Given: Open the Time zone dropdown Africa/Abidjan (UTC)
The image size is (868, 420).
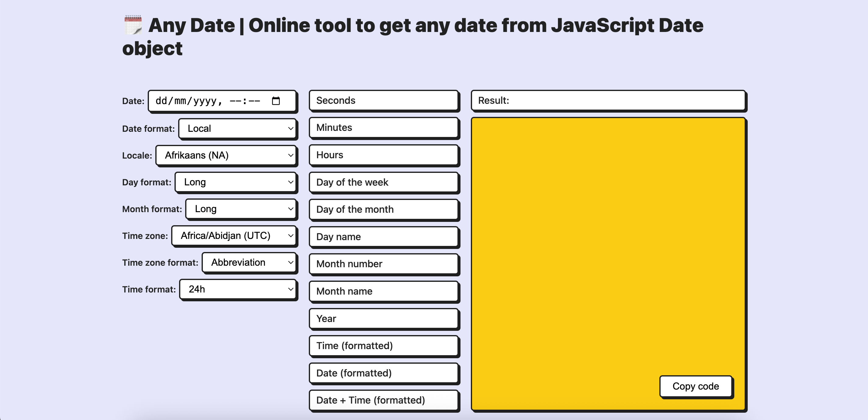Looking at the screenshot, I should 234,236.
